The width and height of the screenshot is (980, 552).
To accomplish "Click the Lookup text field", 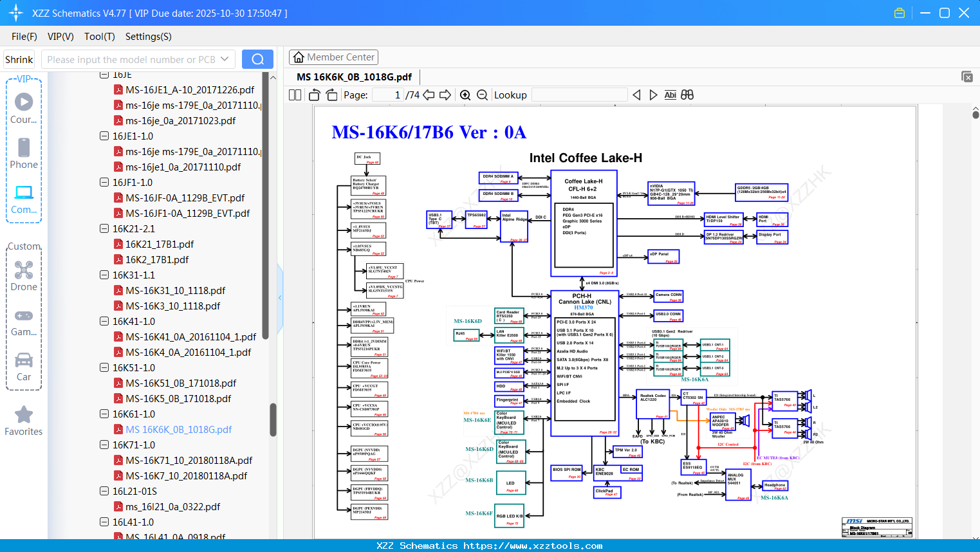I will 580,95.
